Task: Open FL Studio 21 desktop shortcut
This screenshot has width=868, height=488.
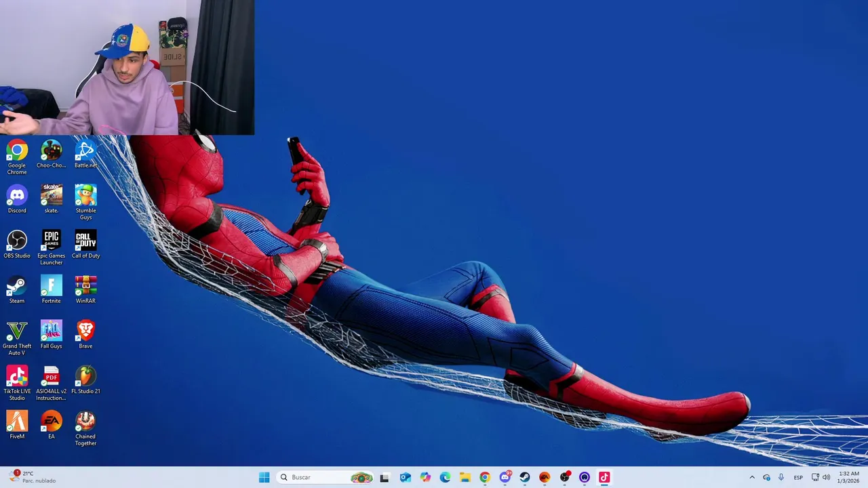Action: coord(85,380)
